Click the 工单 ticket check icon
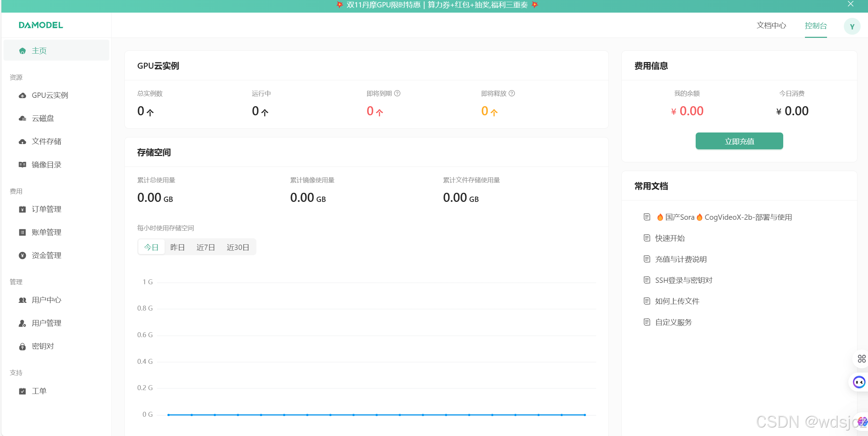This screenshot has width=868, height=436. [x=22, y=391]
